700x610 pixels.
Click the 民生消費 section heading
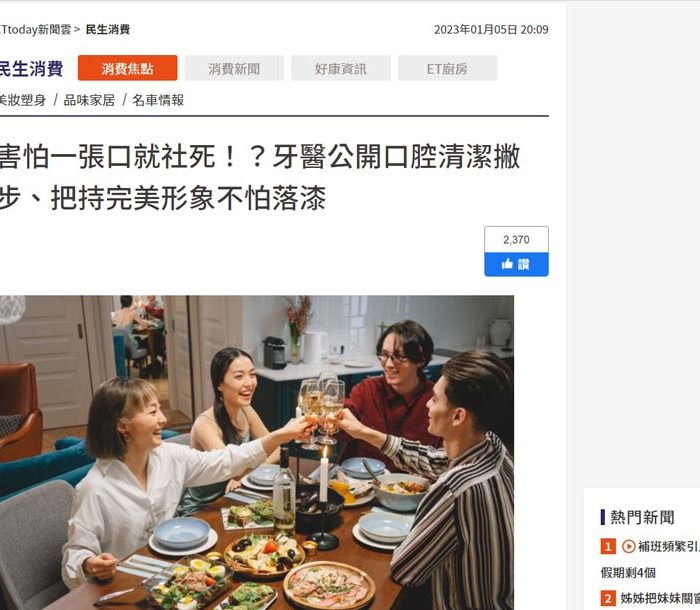coord(31,69)
